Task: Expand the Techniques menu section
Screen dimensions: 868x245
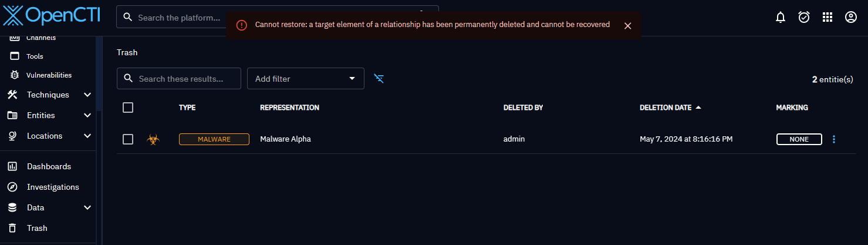Action: [x=87, y=95]
